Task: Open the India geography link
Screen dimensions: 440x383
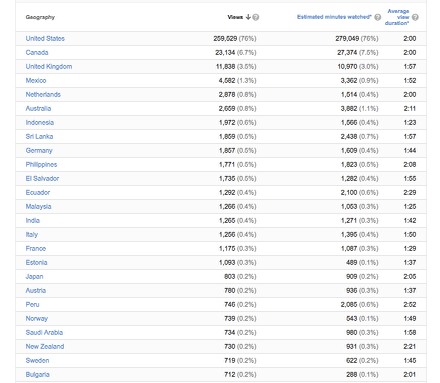Action: click(33, 220)
